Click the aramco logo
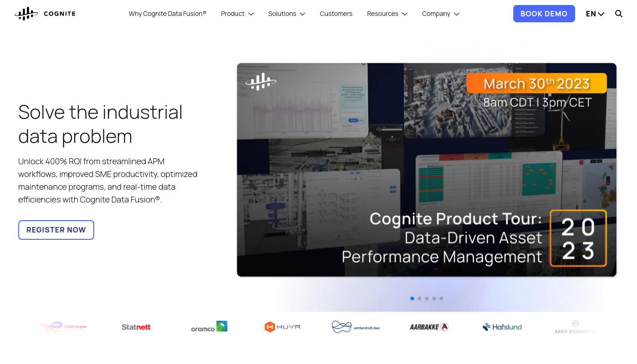Screen dimensions: 637x364 coord(209,327)
